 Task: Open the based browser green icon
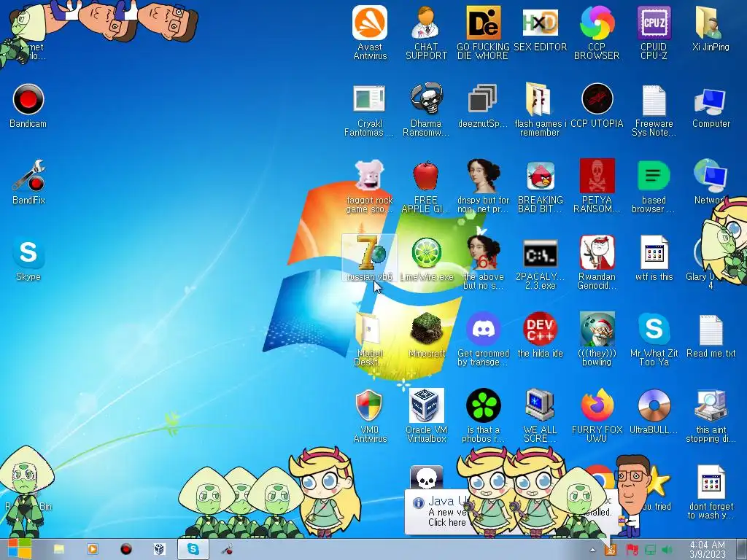tap(654, 187)
